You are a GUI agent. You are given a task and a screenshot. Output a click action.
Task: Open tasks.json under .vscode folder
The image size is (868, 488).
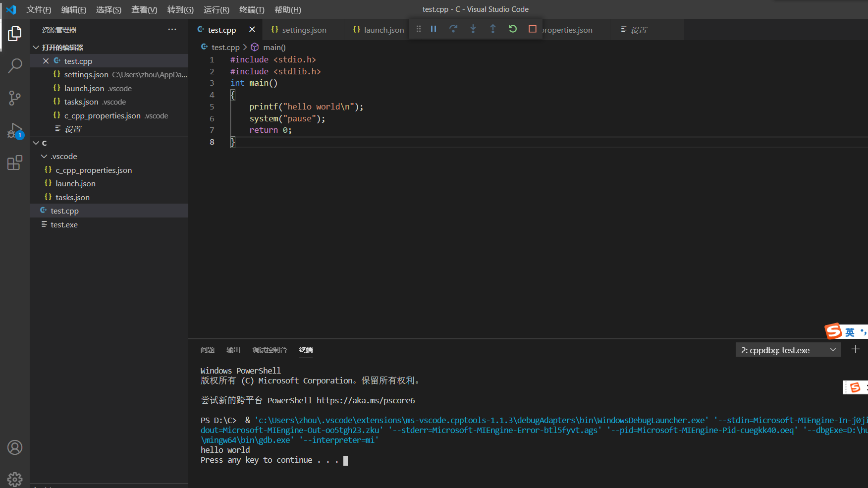[x=109, y=197]
